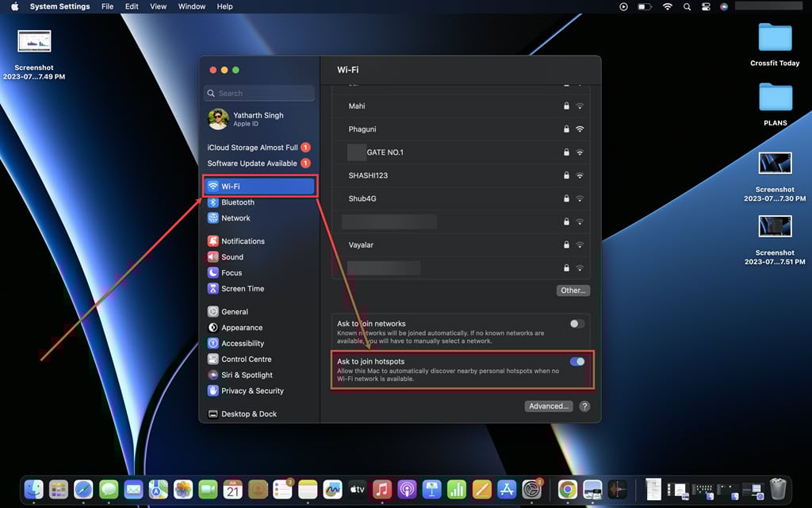
Task: Open Appearance settings in the sidebar
Action: click(236, 328)
